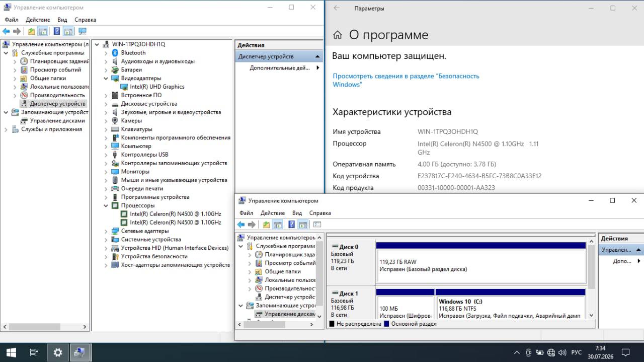The height and width of the screenshot is (362, 644).
Task: Toggle the console tree icon in Device Manager window toolbar
Action: (x=43, y=31)
